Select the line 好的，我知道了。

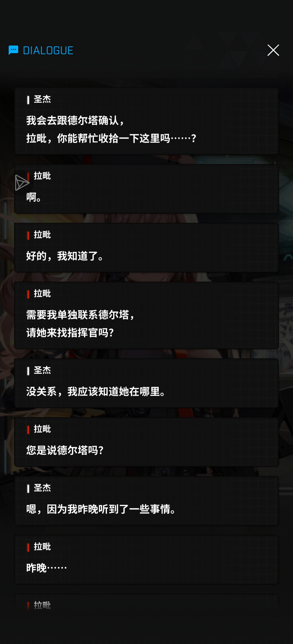tap(146, 247)
